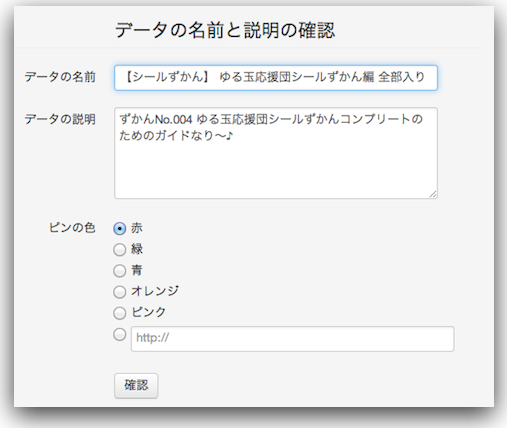Click the オレンジ label text

155,291
